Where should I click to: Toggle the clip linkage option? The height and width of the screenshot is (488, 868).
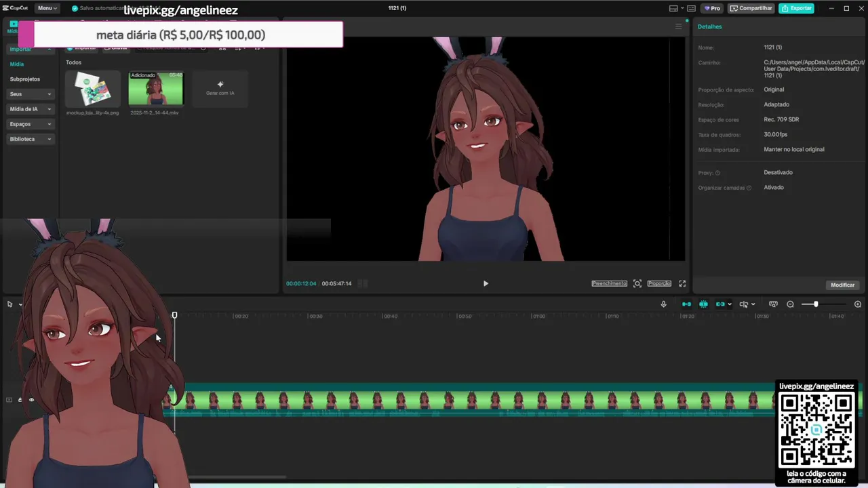pyautogui.click(x=720, y=304)
